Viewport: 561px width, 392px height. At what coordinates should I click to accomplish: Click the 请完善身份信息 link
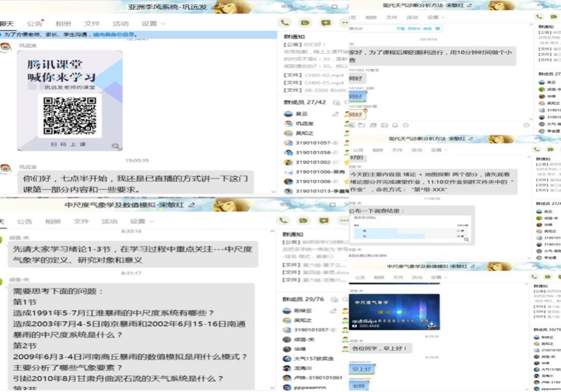coord(114,34)
